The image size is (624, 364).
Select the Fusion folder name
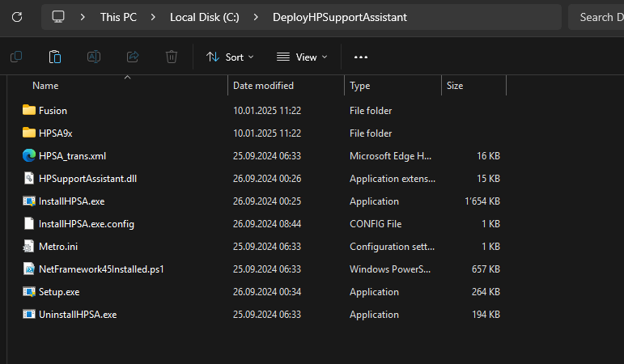53,111
